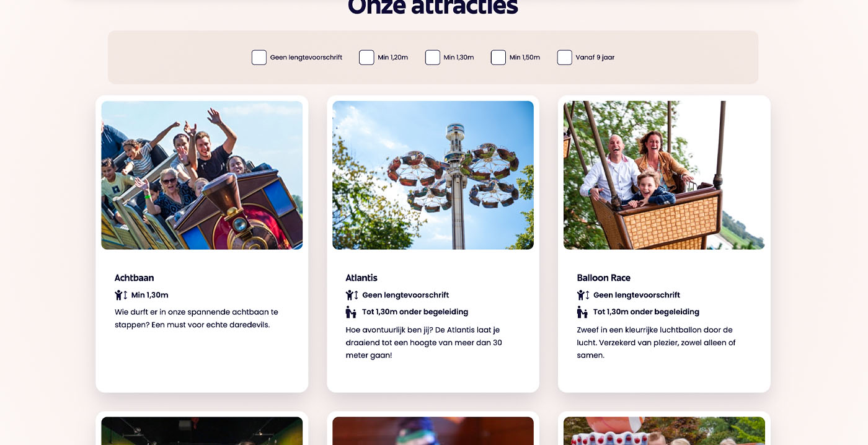Enable the Min 1,20m filter checkbox
The width and height of the screenshot is (868, 445).
(x=366, y=58)
